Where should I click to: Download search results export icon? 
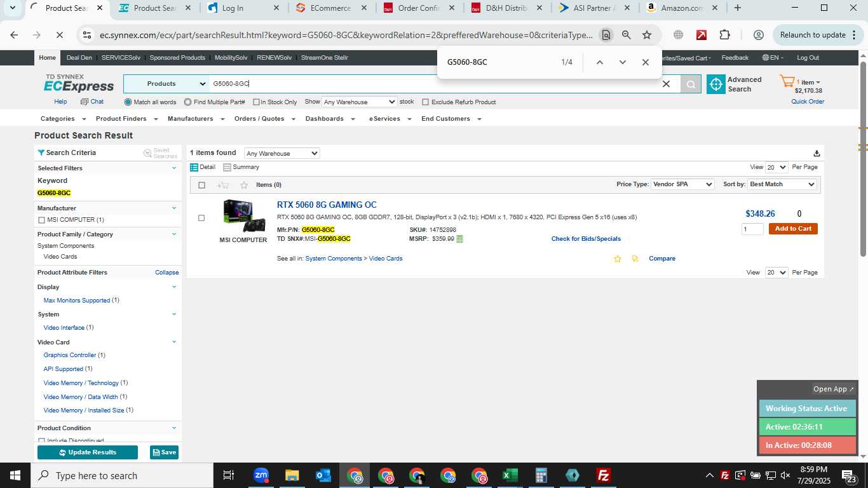click(x=817, y=153)
